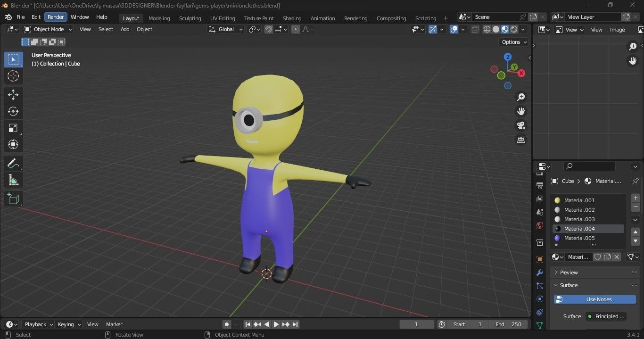Viewport: 644px width, 339px height.
Task: Switch to Rendered viewport shading
Action: pyautogui.click(x=514, y=29)
